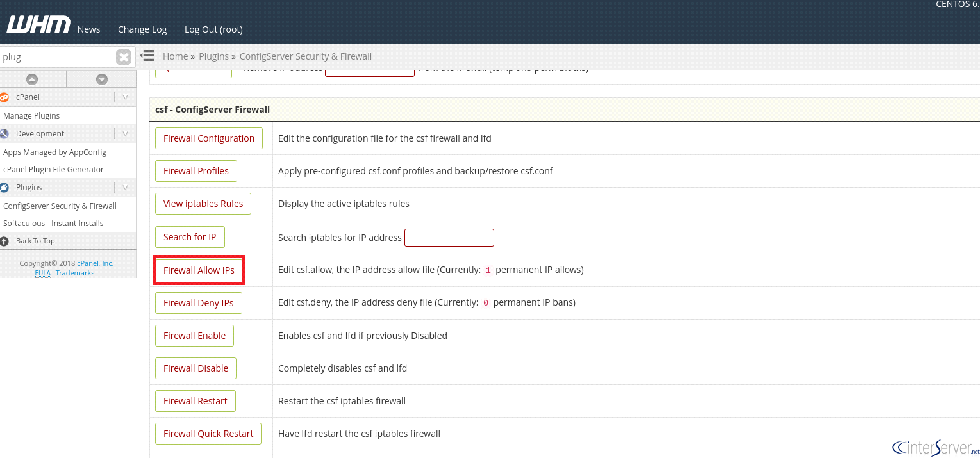Collapse all sidebar categories with up arrow

point(32,79)
